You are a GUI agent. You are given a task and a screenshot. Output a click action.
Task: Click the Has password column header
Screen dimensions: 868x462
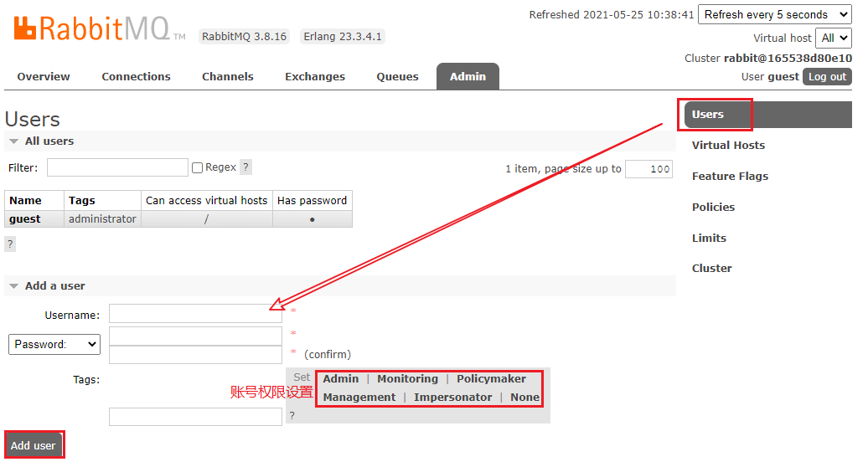313,201
